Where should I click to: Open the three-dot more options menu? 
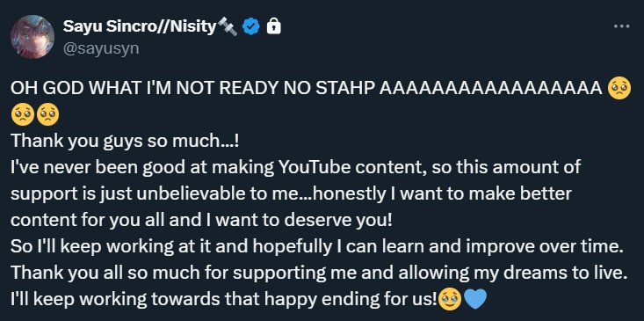click(x=621, y=26)
